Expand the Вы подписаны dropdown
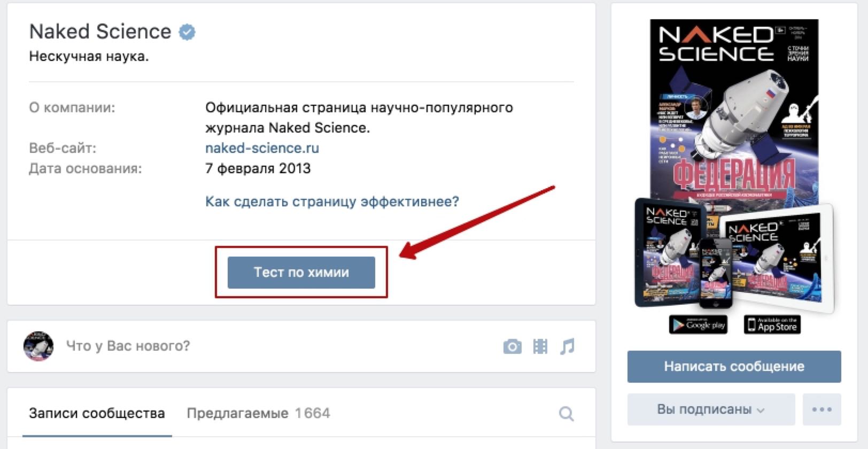Viewport: 868px width, 449px height. click(x=711, y=409)
